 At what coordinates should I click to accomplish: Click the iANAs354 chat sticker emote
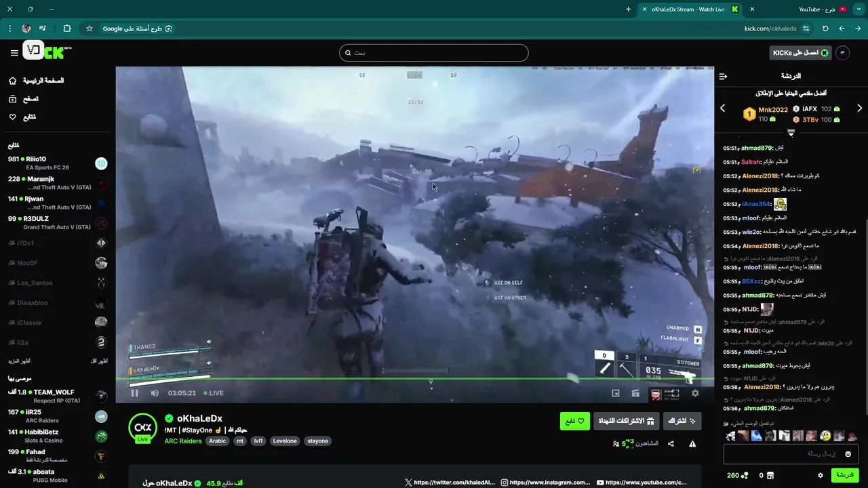point(780,204)
